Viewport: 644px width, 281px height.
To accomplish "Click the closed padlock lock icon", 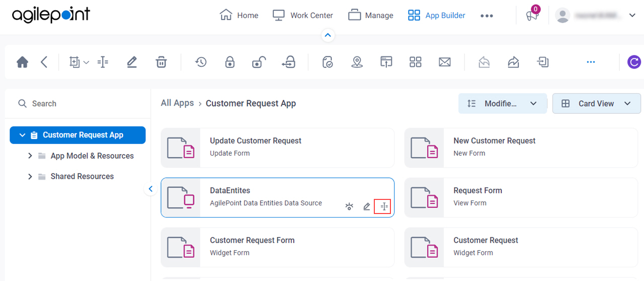I will (x=230, y=62).
